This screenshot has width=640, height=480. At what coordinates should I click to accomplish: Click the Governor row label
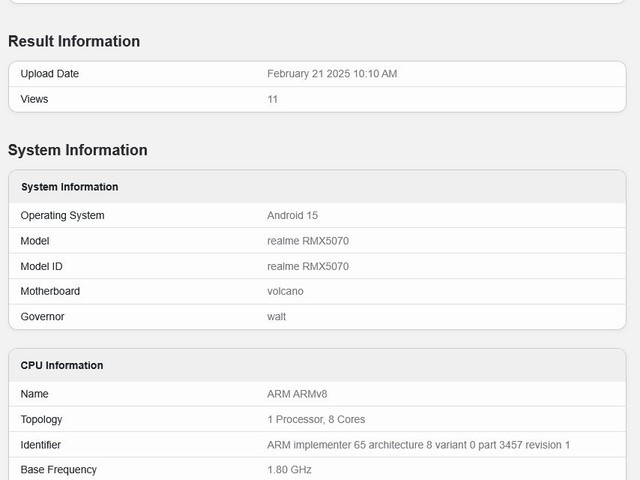(42, 316)
